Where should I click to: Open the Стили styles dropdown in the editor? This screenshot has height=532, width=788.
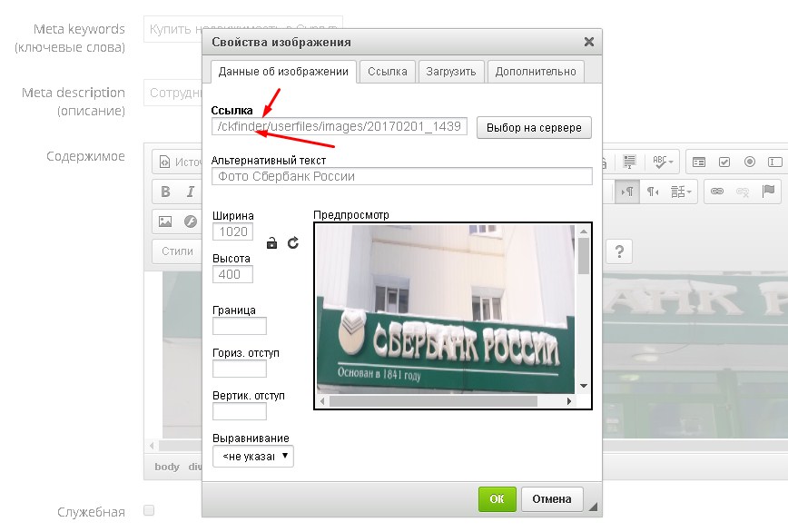click(x=177, y=251)
